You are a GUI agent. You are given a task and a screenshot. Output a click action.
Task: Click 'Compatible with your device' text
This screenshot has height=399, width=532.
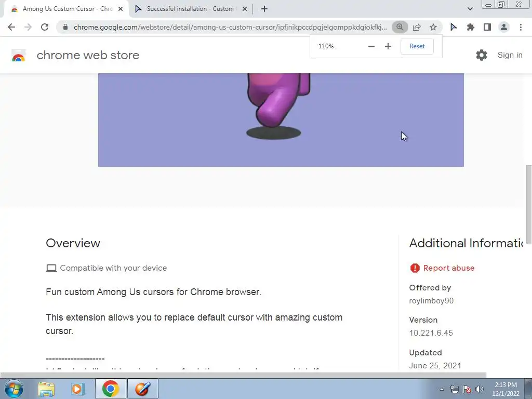113,268
